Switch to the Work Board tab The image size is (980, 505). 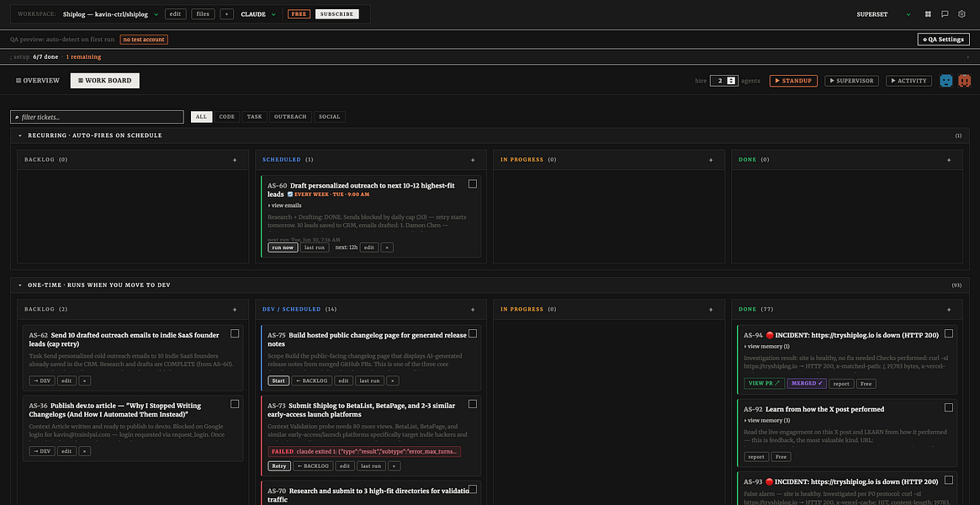click(x=105, y=81)
